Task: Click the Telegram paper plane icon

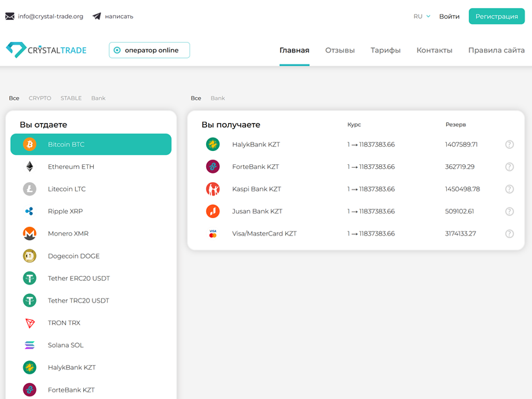Action: click(x=96, y=16)
